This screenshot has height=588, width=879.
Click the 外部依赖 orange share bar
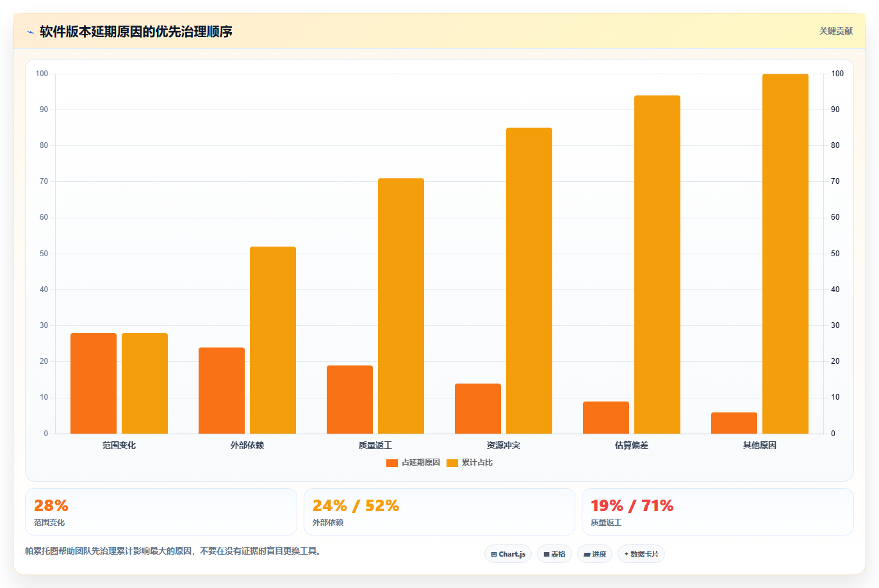[x=222, y=391]
